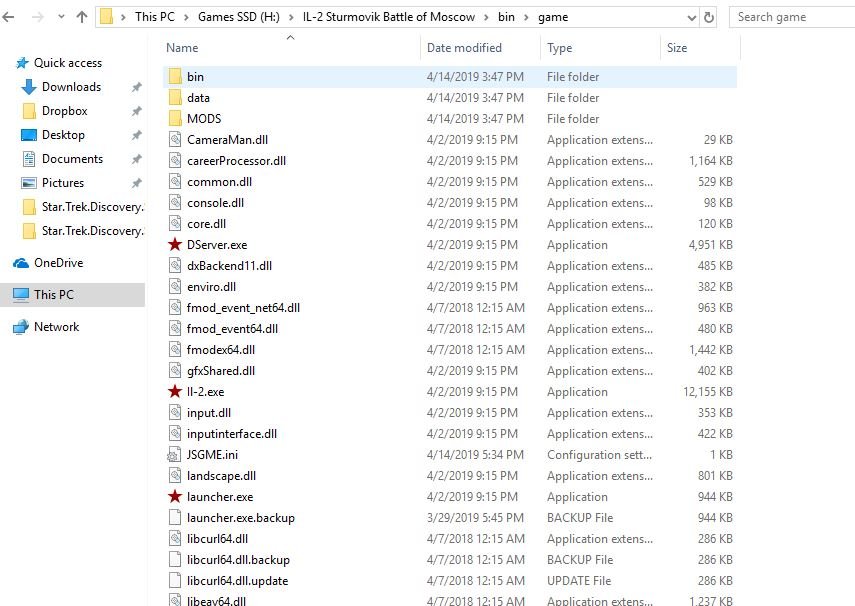The width and height of the screenshot is (855, 606).
Task: Open Quick access in the navigation pane
Action: click(68, 63)
